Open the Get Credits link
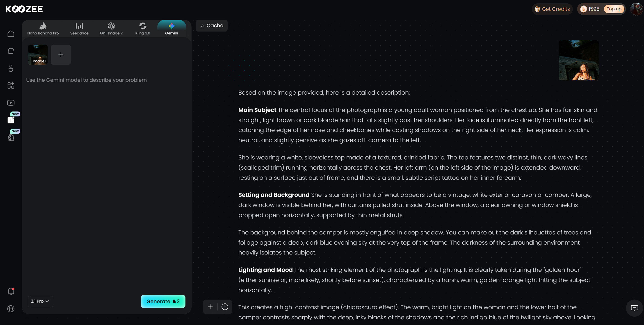 tap(552, 9)
